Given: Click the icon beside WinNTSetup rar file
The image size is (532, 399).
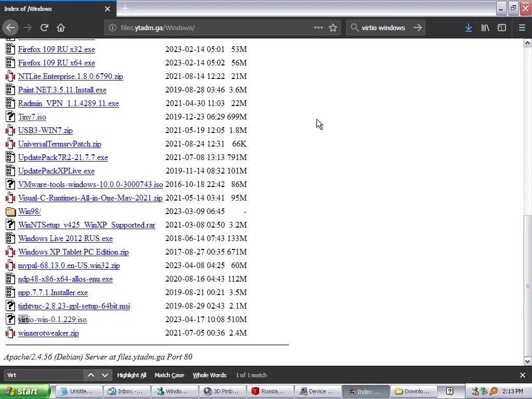Looking at the screenshot, I should pos(10,224).
